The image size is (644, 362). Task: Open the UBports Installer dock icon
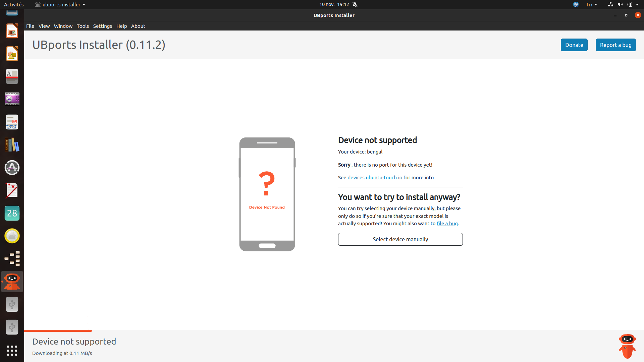[x=12, y=281]
